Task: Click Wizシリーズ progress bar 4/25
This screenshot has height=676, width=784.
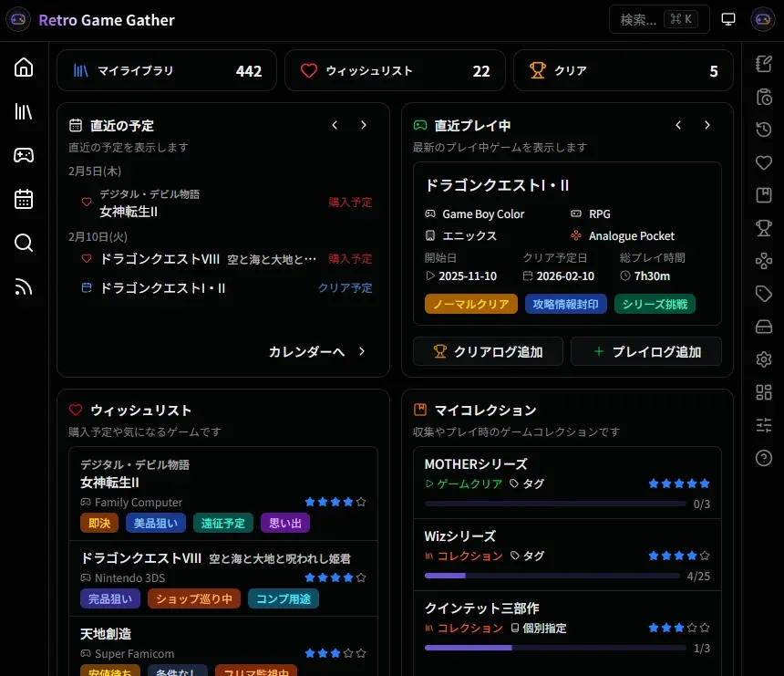Action: (x=552, y=576)
